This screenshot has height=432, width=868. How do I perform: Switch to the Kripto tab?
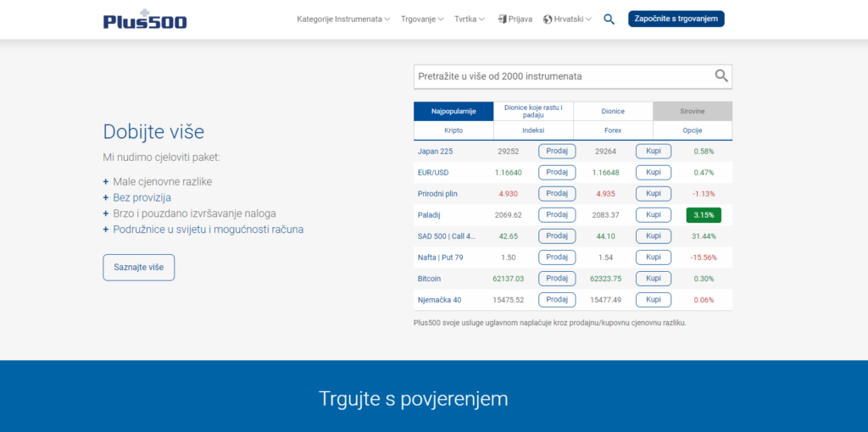pos(453,130)
